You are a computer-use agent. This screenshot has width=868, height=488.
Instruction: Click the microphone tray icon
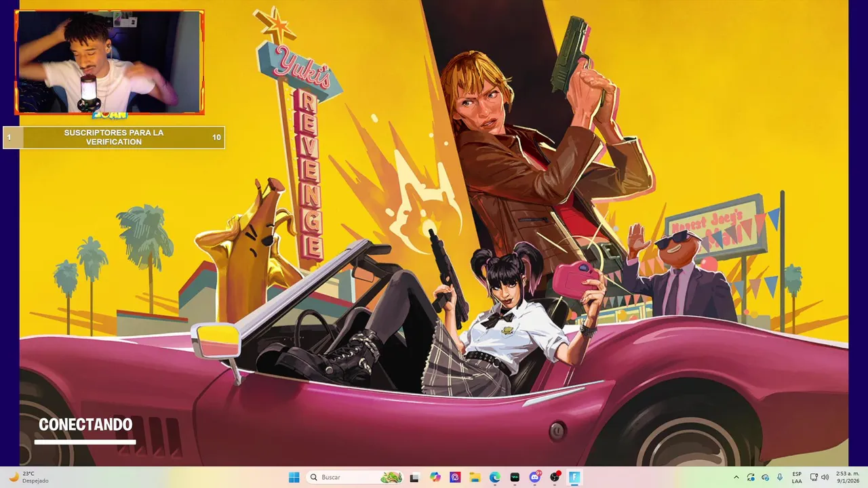[780, 477]
